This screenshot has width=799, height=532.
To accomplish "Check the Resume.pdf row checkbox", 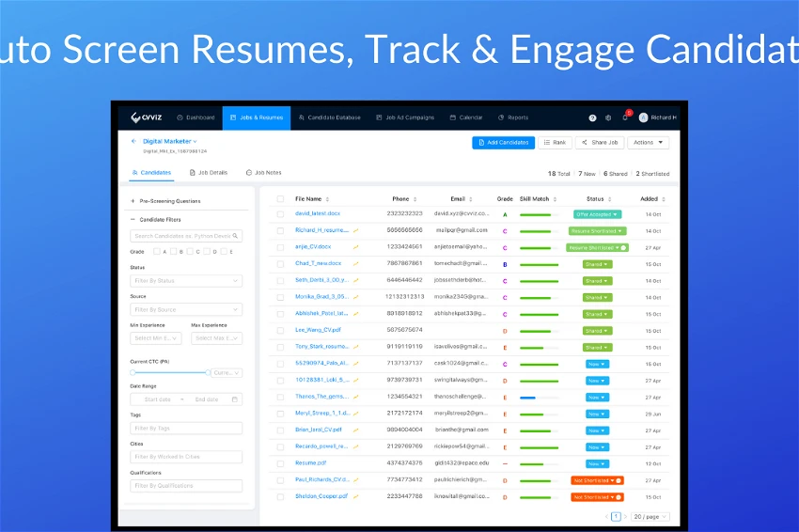I will 280,463.
